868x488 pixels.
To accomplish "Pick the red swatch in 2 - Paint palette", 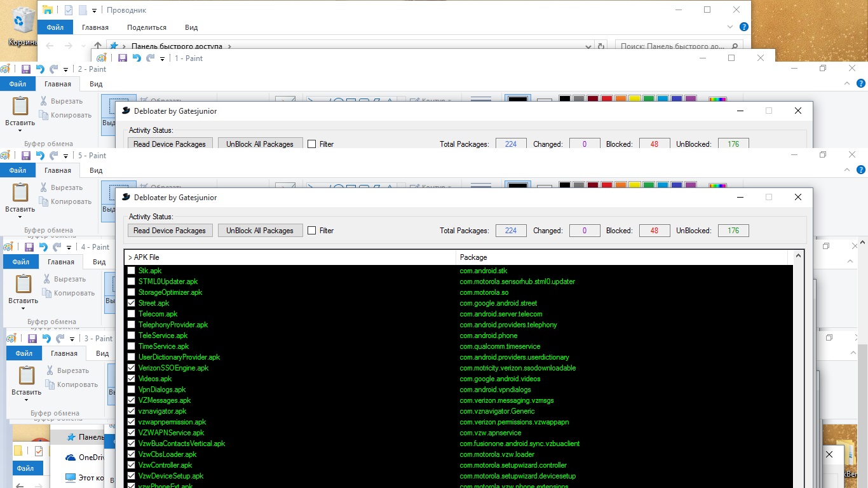I will click(606, 98).
